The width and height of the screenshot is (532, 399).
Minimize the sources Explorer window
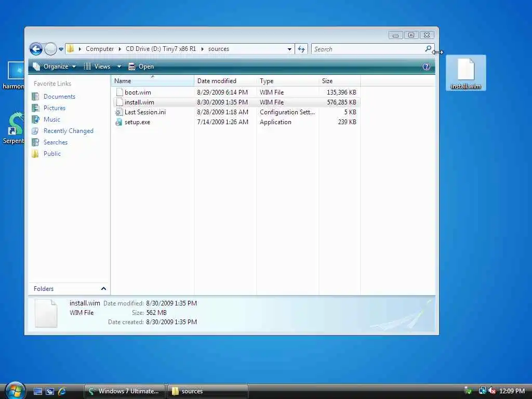pos(395,35)
